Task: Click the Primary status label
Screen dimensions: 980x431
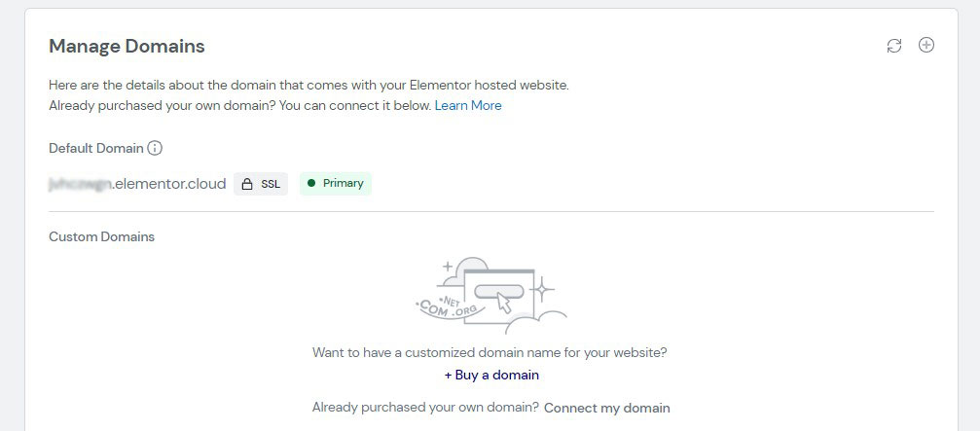Action: pyautogui.click(x=344, y=183)
